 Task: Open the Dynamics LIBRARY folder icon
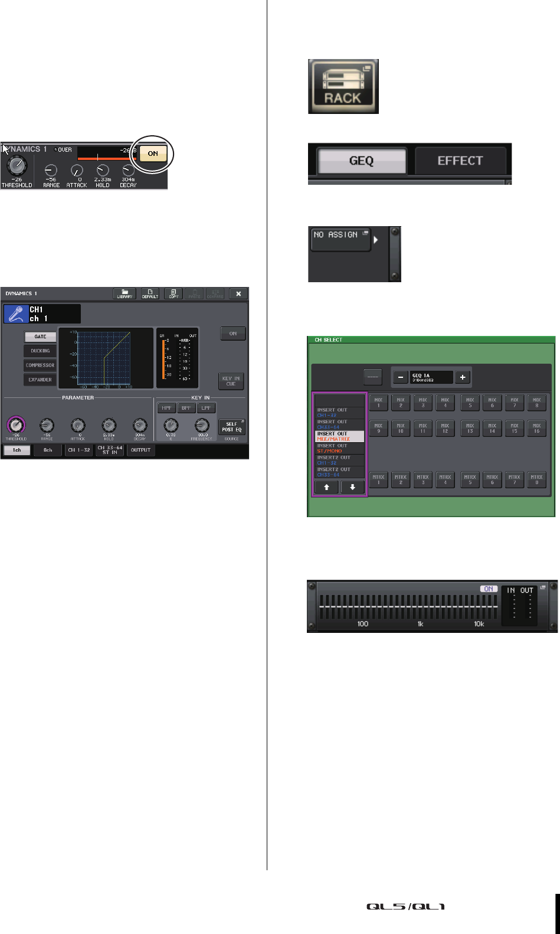click(125, 293)
